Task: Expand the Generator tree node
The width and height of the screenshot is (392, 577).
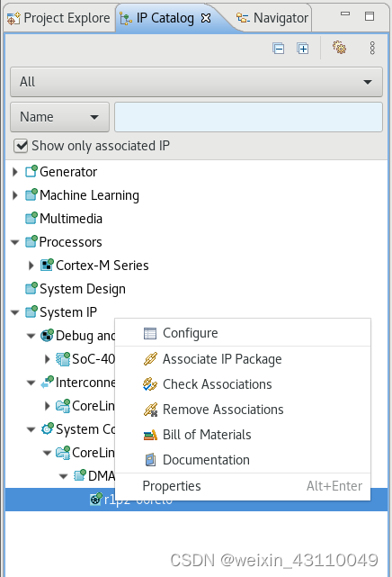Action: (14, 172)
